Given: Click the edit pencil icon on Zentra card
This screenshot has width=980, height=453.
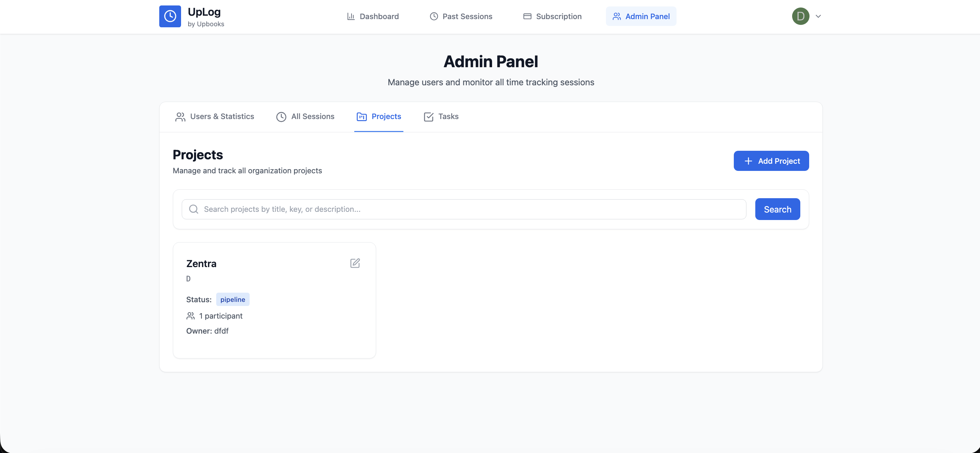Looking at the screenshot, I should click(x=355, y=263).
